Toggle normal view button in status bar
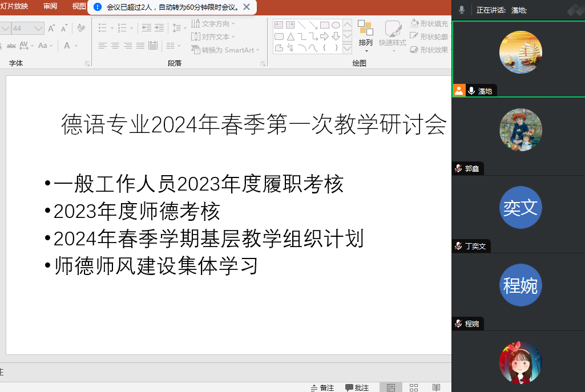The image size is (585, 392). pyautogui.click(x=391, y=387)
